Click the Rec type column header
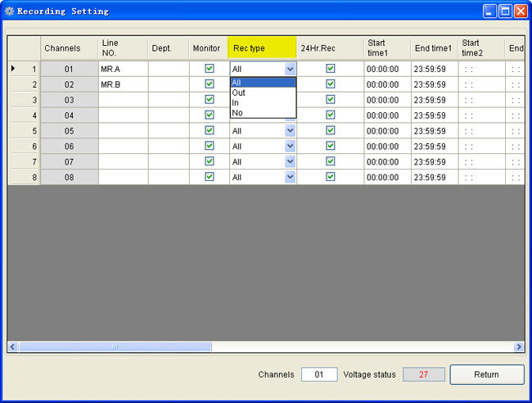532x403 pixels. point(262,48)
